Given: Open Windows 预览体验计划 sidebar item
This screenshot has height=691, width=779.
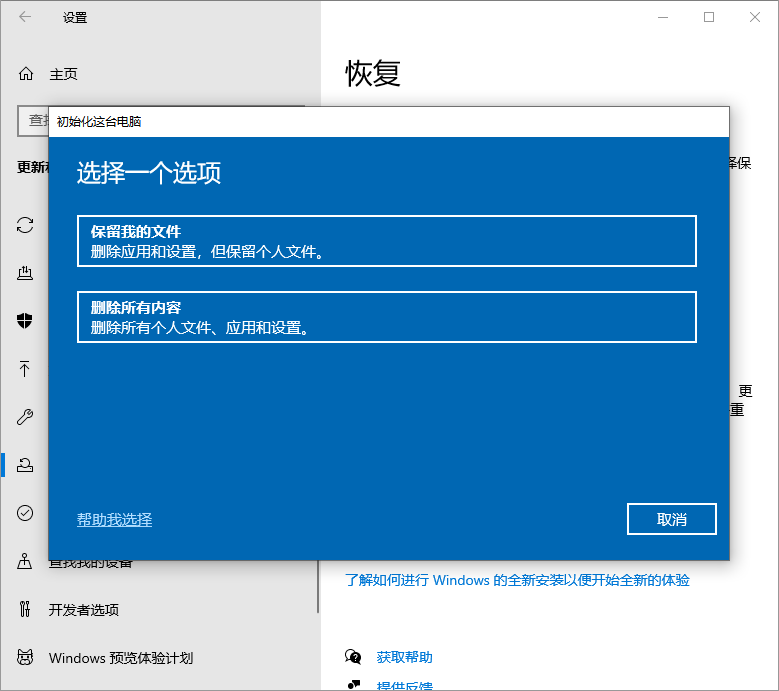Looking at the screenshot, I should (121, 658).
